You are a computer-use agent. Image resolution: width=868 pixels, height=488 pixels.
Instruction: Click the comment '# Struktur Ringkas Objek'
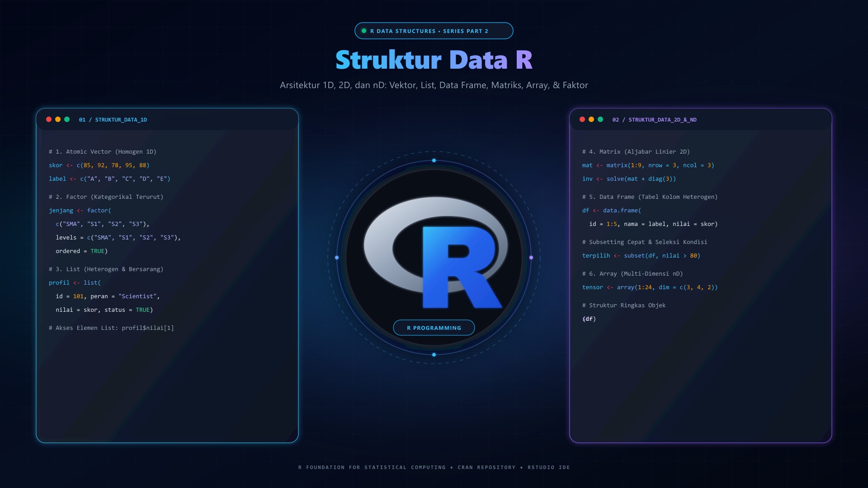click(x=624, y=305)
